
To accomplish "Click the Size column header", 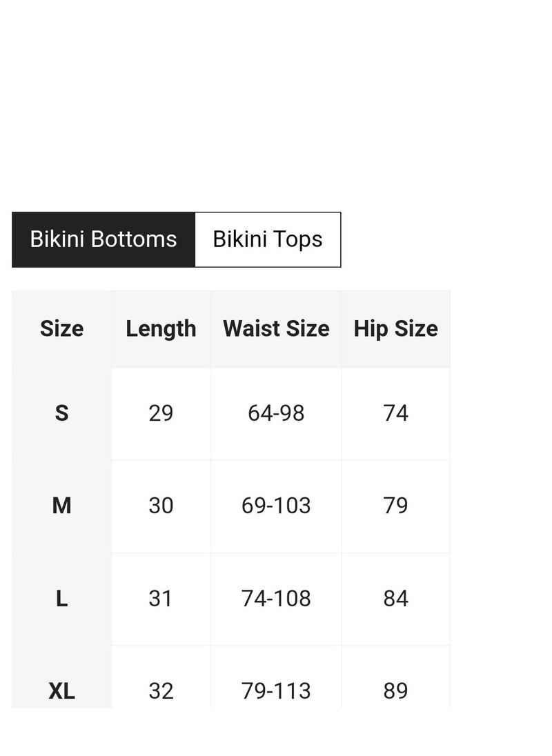I will click(x=61, y=329).
